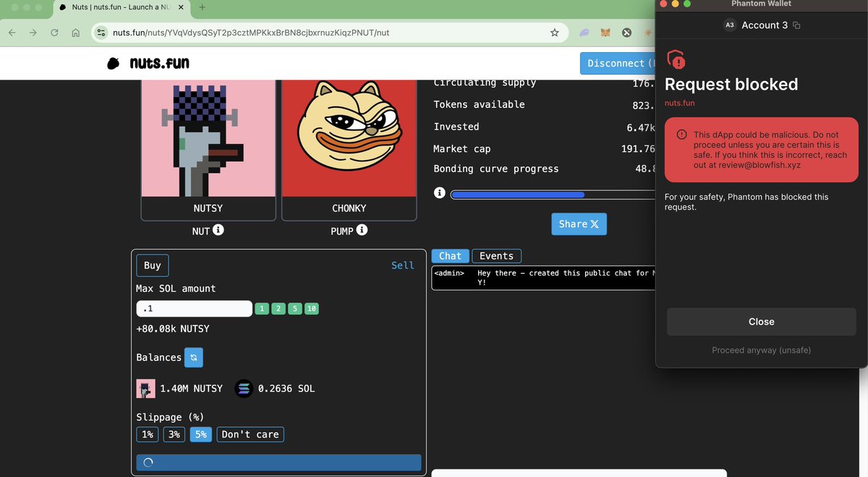Open the site info icon in address bar
This screenshot has height=477, width=868.
[102, 33]
